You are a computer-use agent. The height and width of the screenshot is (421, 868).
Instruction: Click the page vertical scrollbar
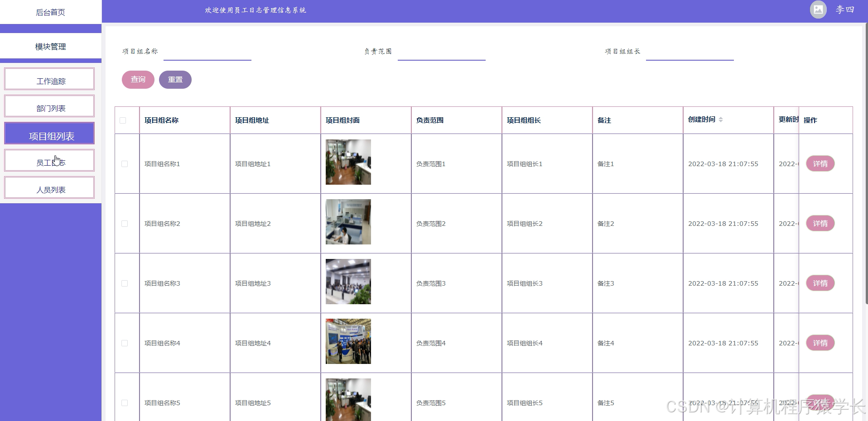click(x=866, y=163)
